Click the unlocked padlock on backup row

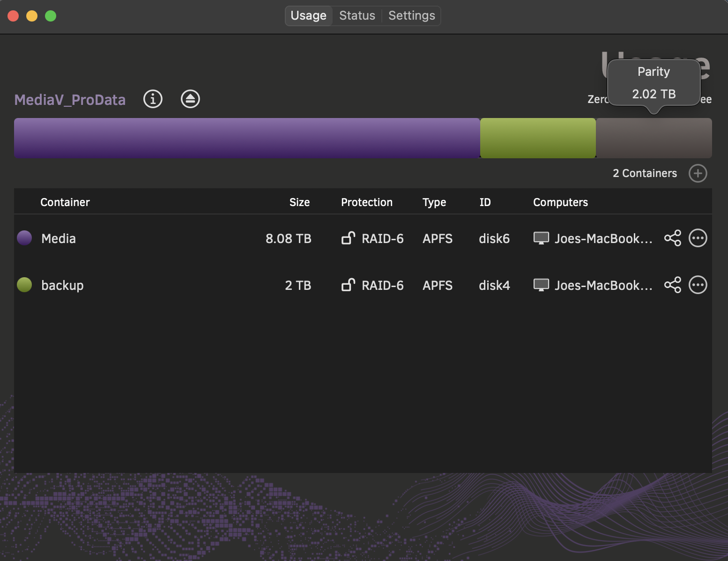348,285
